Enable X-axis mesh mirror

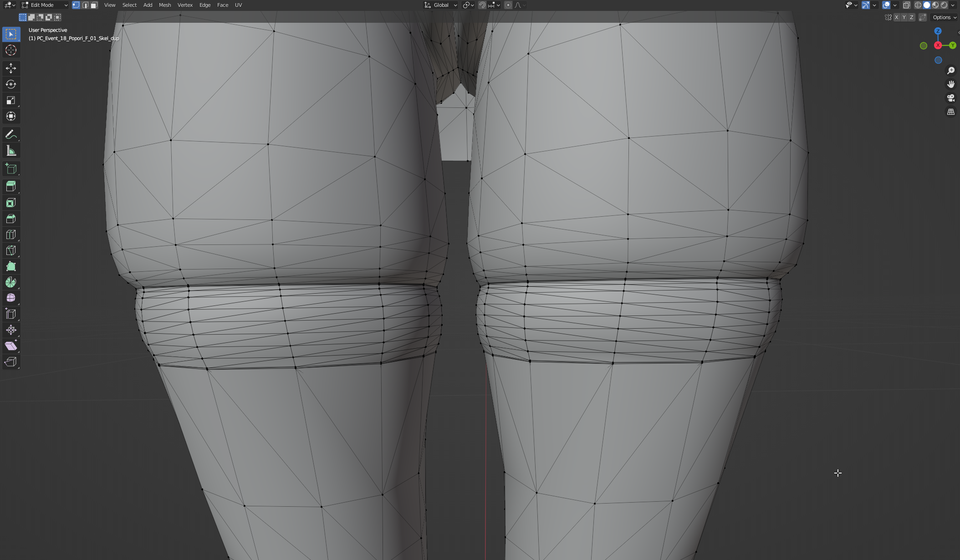pyautogui.click(x=896, y=17)
